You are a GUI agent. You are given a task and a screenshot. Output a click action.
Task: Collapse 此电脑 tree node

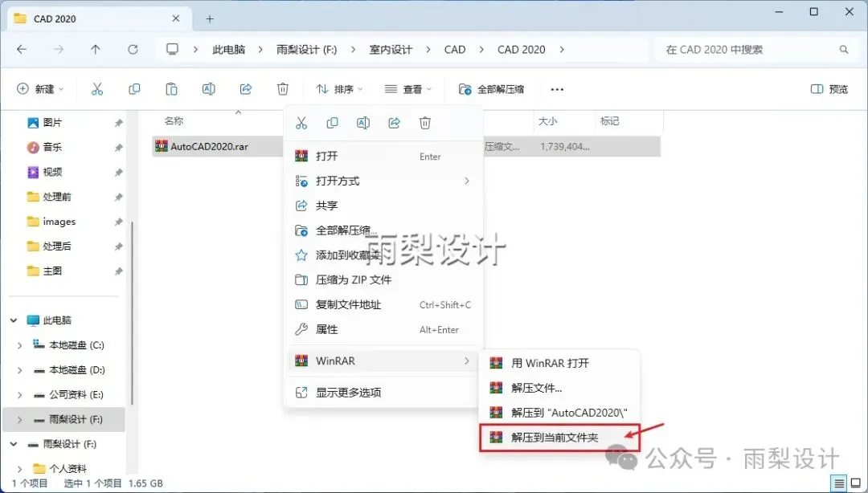coord(14,320)
